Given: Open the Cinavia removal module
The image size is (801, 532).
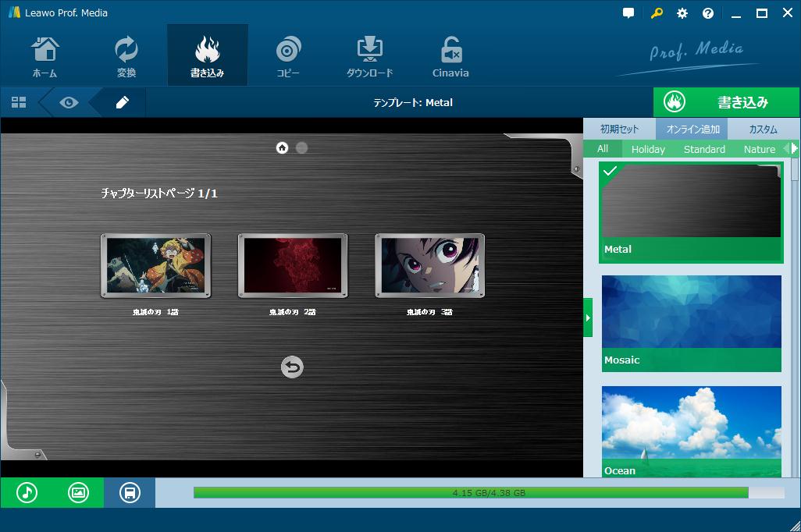Looking at the screenshot, I should tap(450, 56).
